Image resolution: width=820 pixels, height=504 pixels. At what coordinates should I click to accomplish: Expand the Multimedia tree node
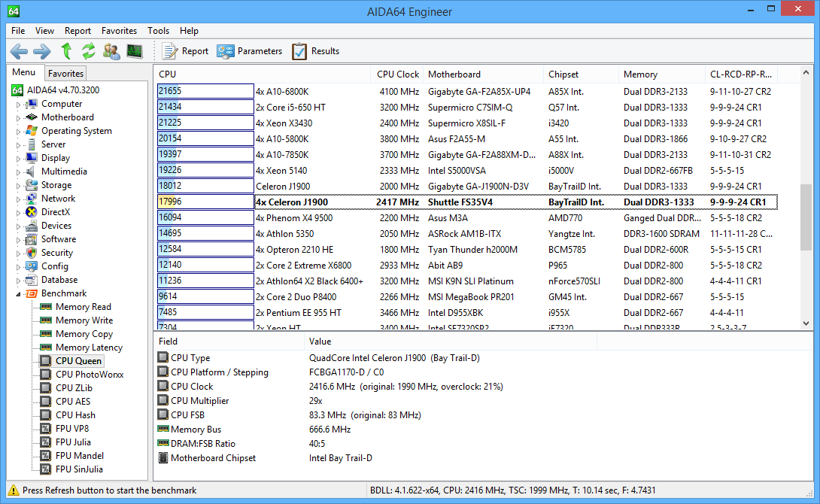18,172
